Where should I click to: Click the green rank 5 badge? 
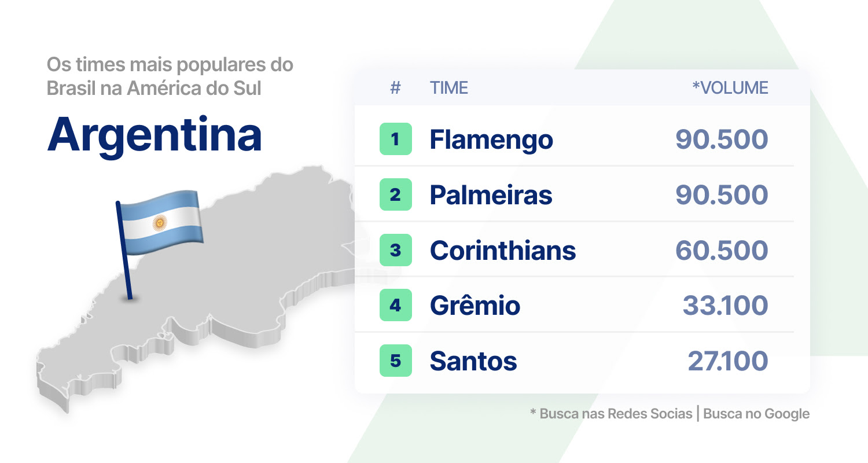pos(396,361)
